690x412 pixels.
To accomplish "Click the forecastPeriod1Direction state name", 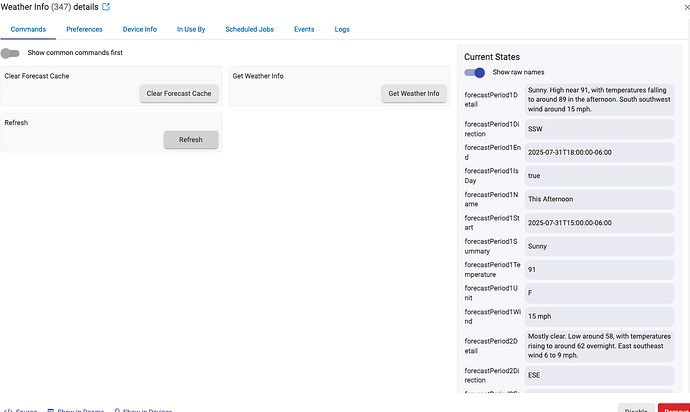I will tap(492, 129).
